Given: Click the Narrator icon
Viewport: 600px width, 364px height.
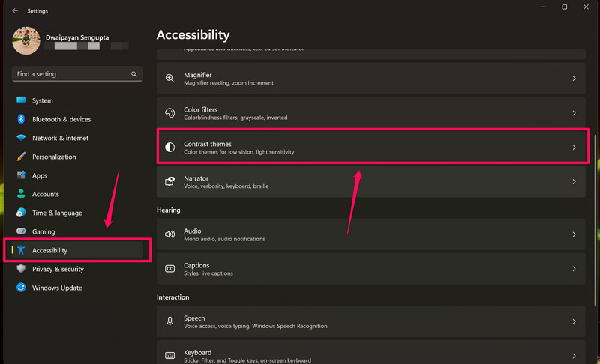Looking at the screenshot, I should pyautogui.click(x=169, y=181).
